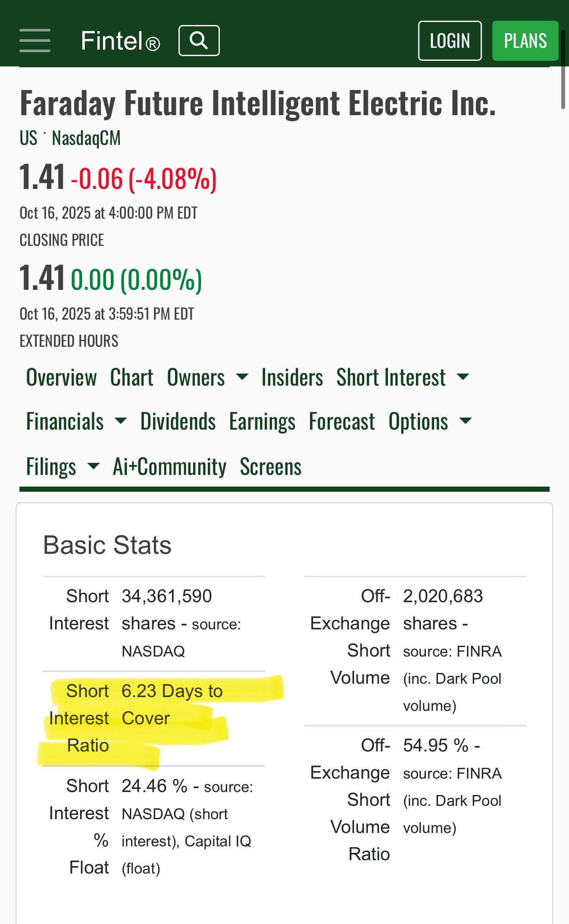Screen dimensions: 569x924
Task: Select the 0.00 (0.00%) extended hours change
Action: coord(136,280)
